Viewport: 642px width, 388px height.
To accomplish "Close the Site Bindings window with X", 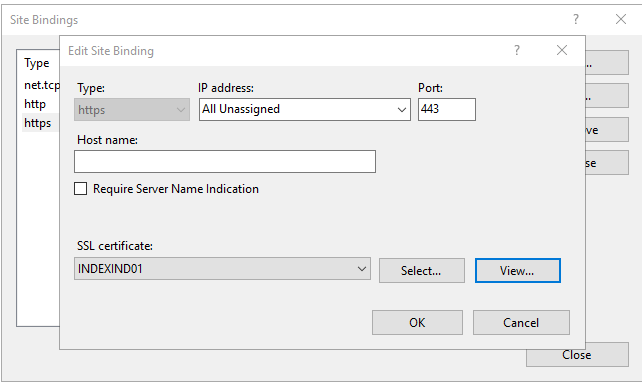I will (621, 19).
